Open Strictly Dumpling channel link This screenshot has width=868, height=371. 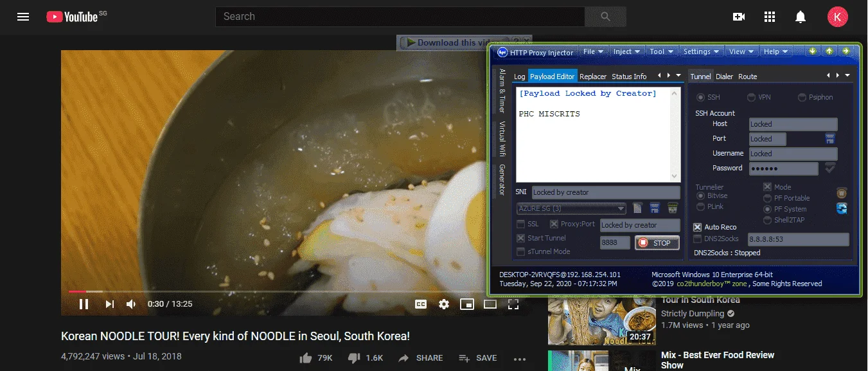tap(693, 314)
